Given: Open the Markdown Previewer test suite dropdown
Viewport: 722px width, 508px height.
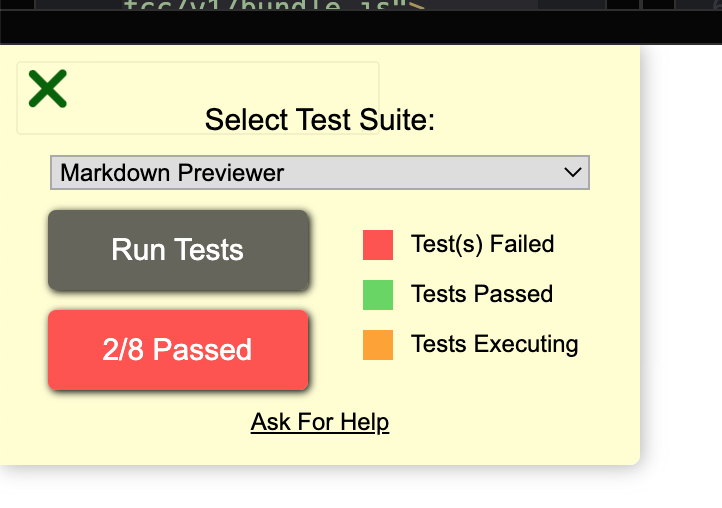Looking at the screenshot, I should click(320, 172).
